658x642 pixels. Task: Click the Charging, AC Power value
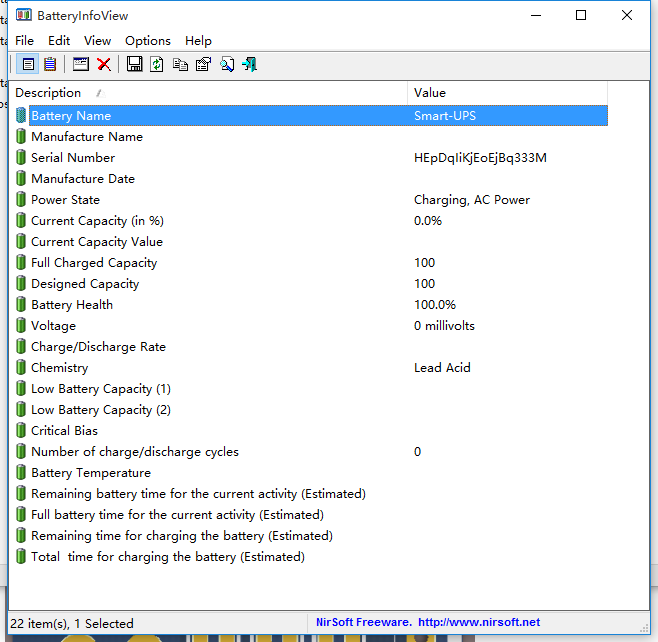pos(472,200)
